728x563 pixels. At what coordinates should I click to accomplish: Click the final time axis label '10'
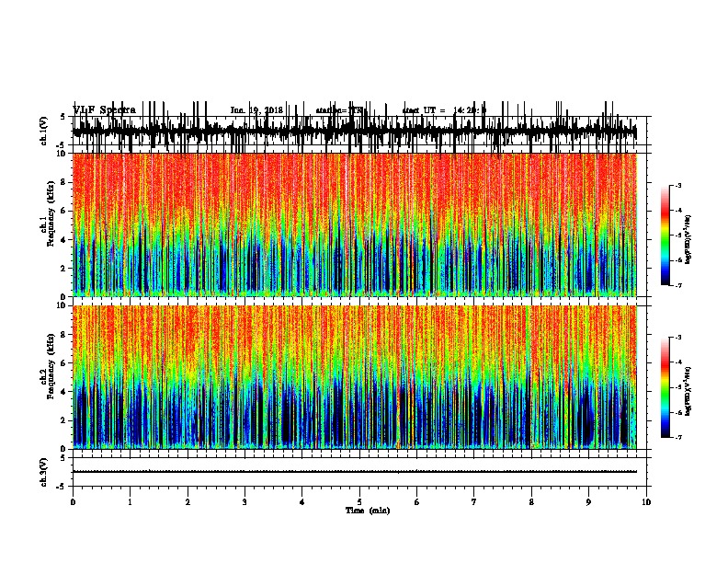(646, 502)
